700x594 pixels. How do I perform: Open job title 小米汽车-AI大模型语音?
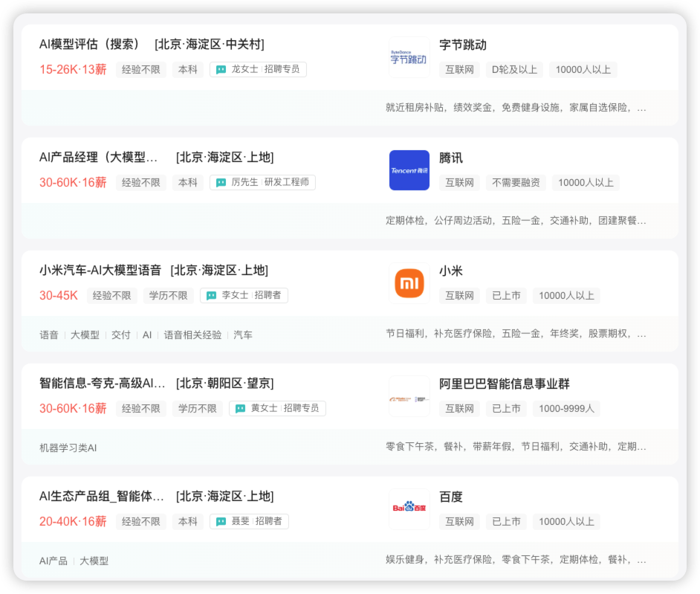tap(100, 270)
